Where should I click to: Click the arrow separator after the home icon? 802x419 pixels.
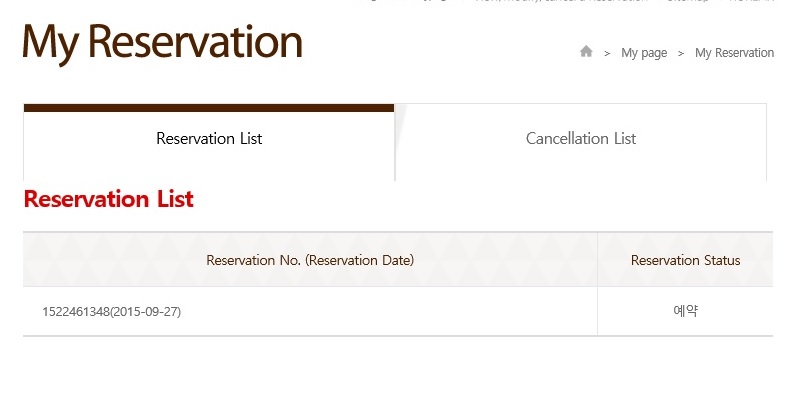(x=607, y=53)
